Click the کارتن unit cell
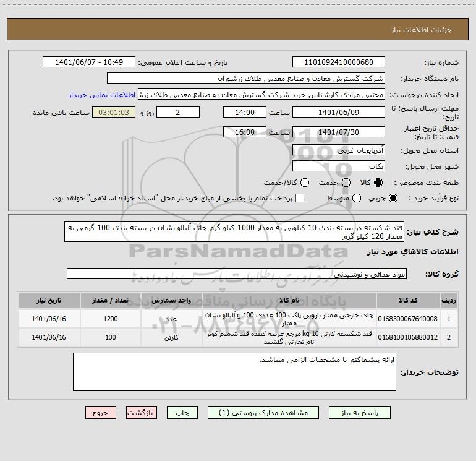The width and height of the screenshot is (476, 461). 171,337
